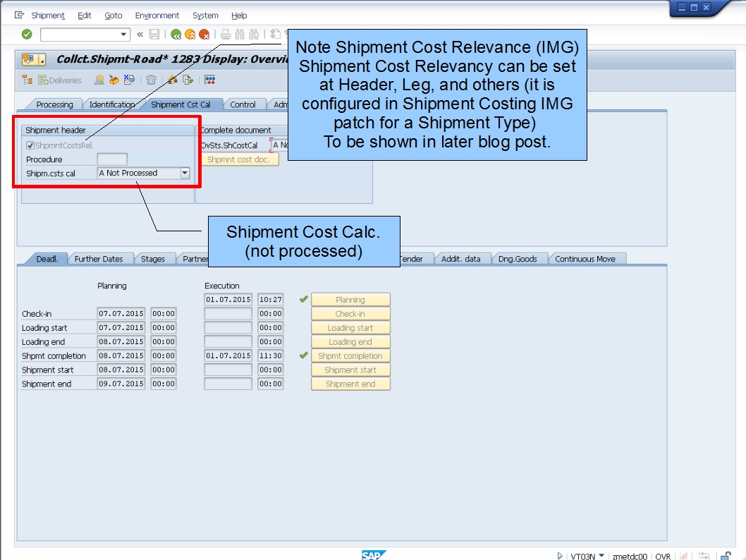This screenshot has height=560, width=746.
Task: Switch to the Control tab
Action: pos(243,104)
